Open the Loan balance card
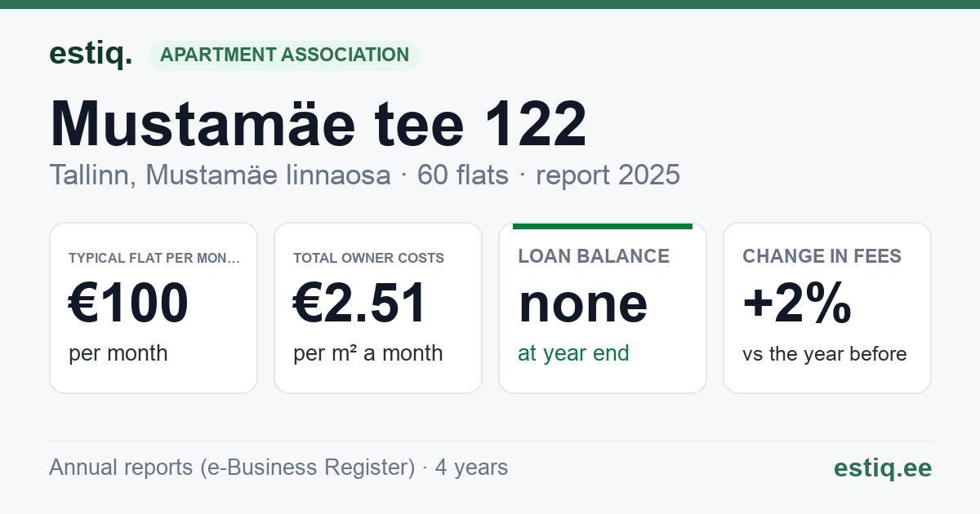The width and height of the screenshot is (980, 514). pos(603,308)
